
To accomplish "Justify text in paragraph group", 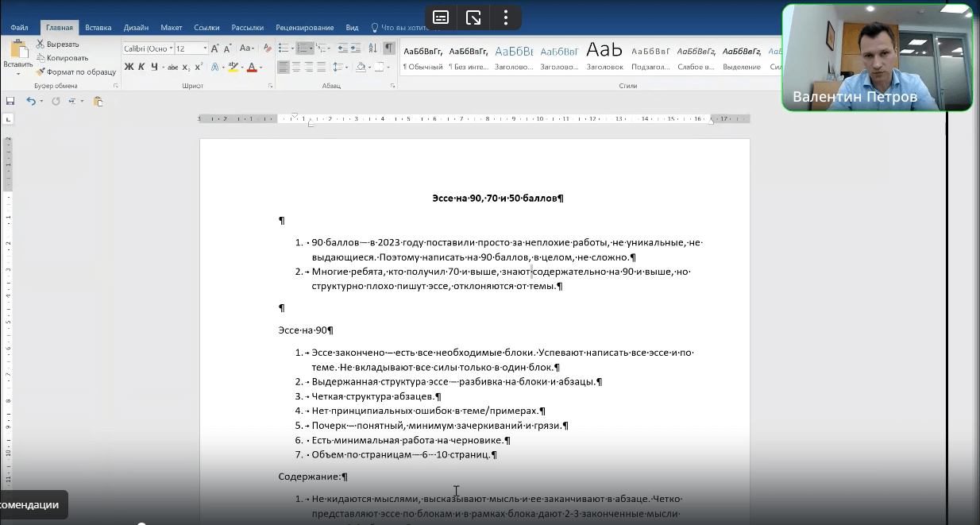I will point(321,68).
